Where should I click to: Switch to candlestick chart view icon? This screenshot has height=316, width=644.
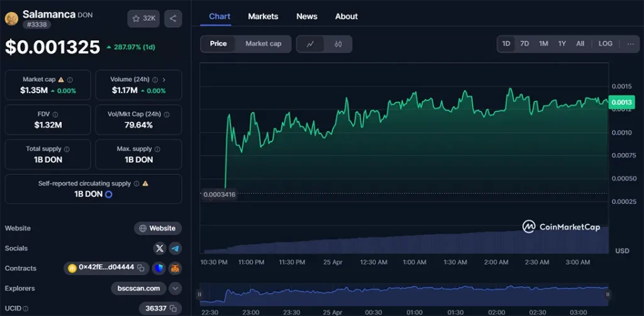click(338, 44)
